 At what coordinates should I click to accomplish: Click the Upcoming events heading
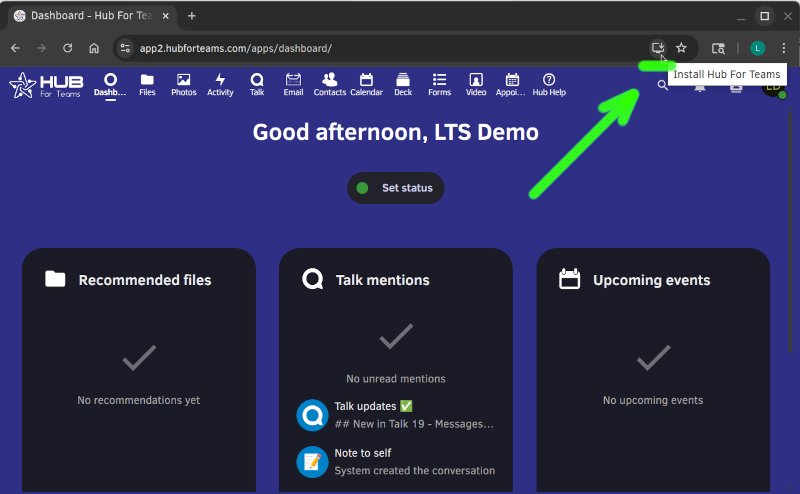652,280
